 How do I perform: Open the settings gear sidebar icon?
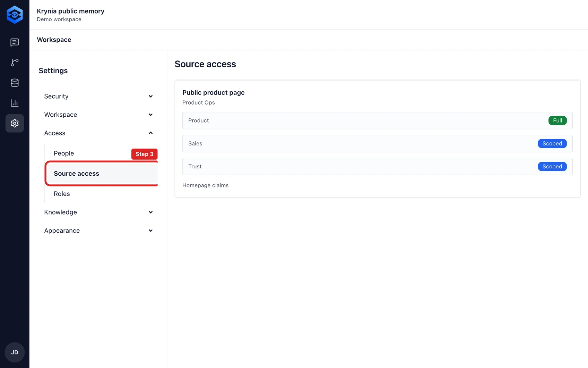click(x=15, y=123)
